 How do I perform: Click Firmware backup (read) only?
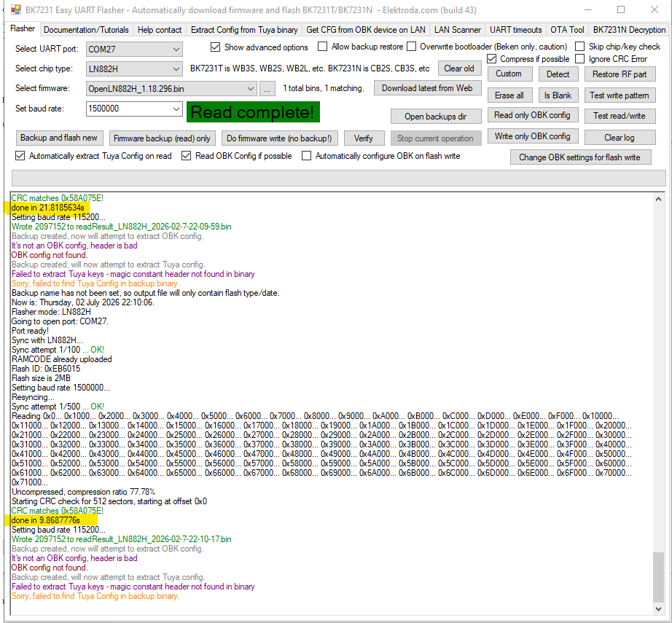pos(162,138)
